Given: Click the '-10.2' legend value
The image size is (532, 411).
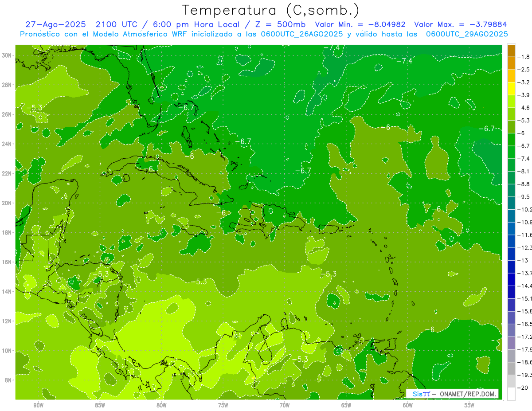Looking at the screenshot, I should [525, 209].
